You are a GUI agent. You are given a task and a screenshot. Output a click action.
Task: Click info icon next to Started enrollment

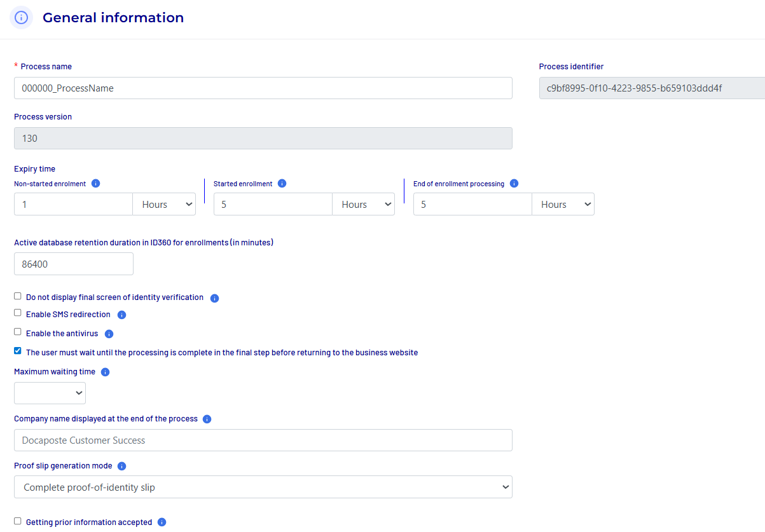pyautogui.click(x=282, y=184)
